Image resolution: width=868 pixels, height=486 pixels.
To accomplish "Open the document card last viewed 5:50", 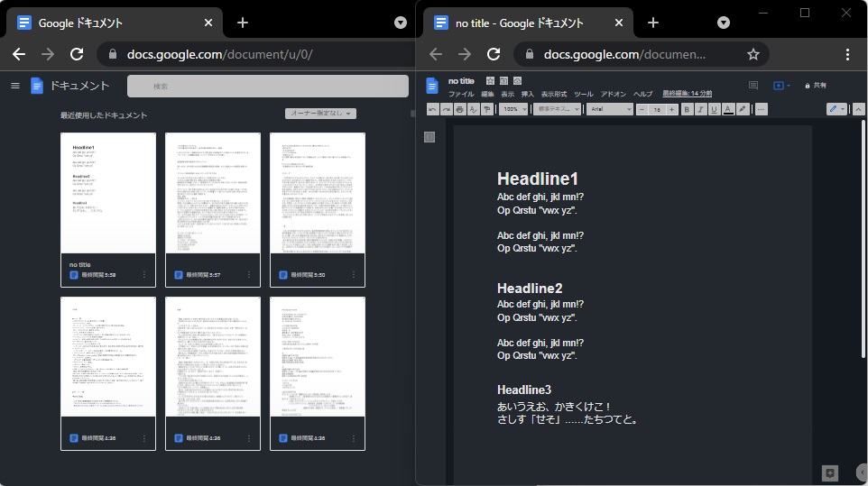I will (x=318, y=209).
